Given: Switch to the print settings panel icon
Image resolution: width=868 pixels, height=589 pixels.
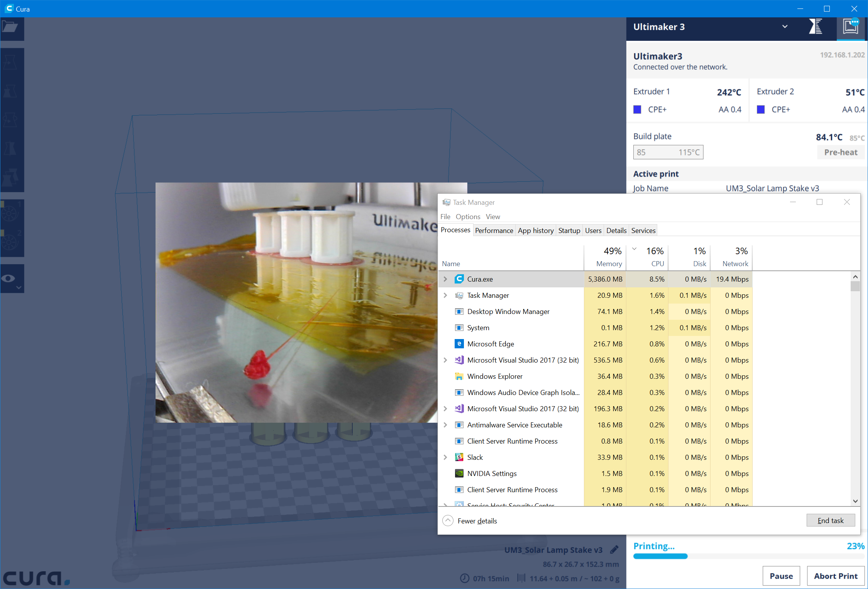Looking at the screenshot, I should [x=816, y=27].
